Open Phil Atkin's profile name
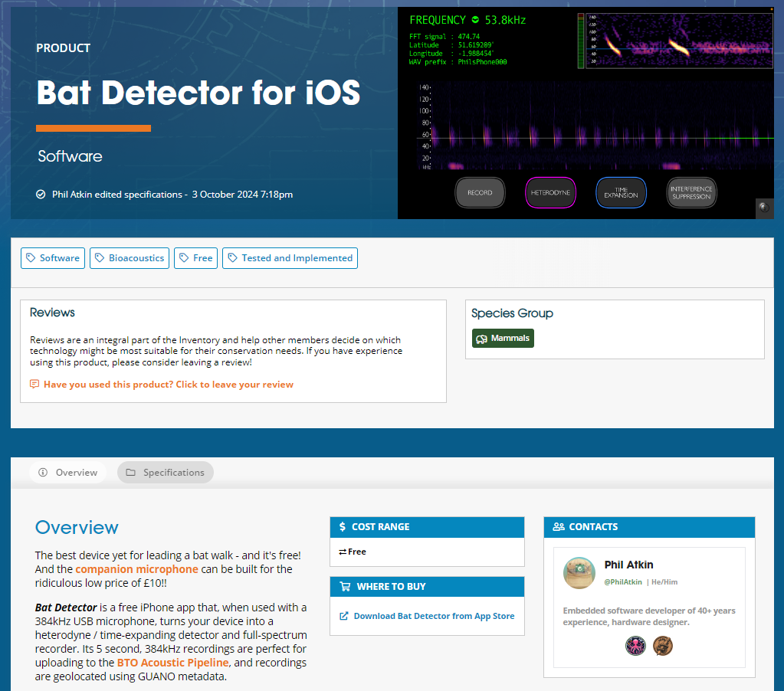Image resolution: width=784 pixels, height=691 pixels. (x=628, y=565)
